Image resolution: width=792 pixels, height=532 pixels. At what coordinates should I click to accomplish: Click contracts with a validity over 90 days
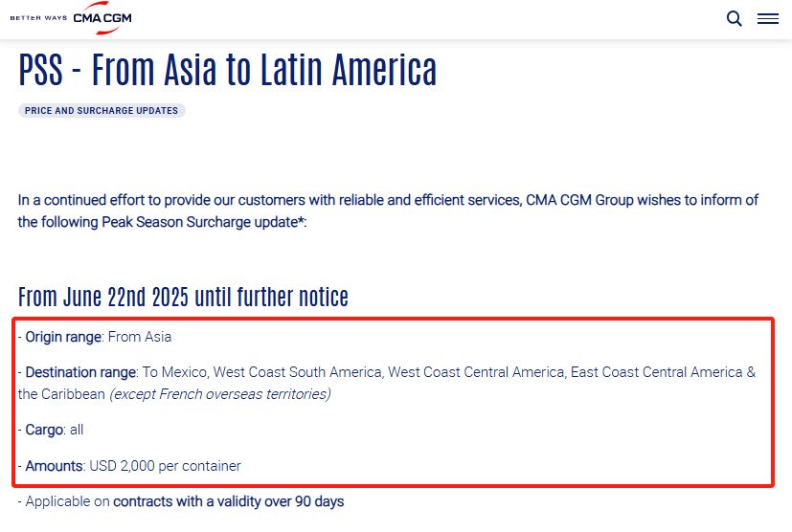tap(228, 501)
